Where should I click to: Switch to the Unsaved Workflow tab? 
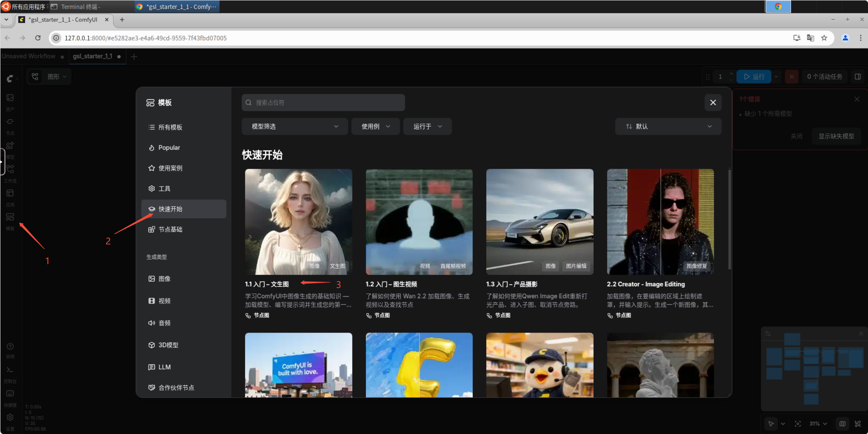(x=29, y=56)
